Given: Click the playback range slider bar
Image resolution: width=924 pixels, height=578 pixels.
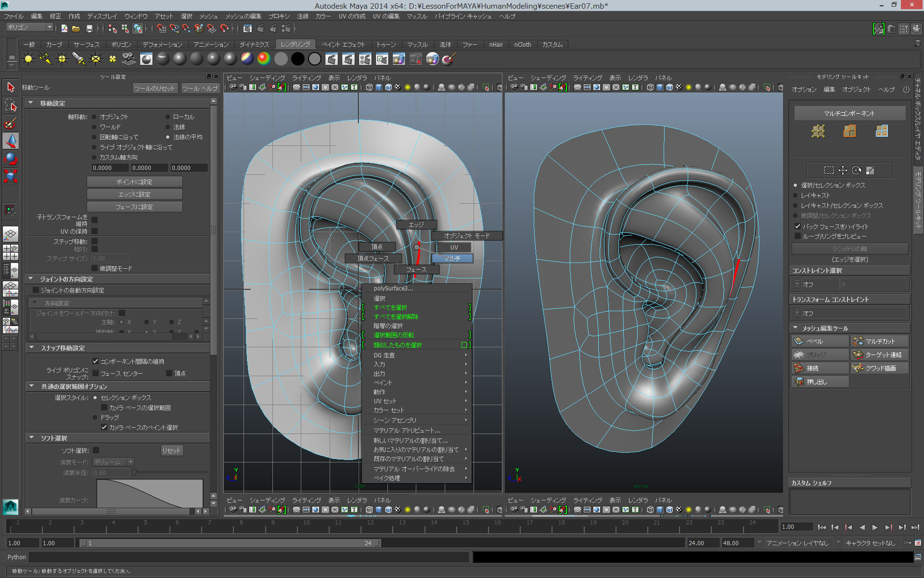Looking at the screenshot, I should coord(230,543).
